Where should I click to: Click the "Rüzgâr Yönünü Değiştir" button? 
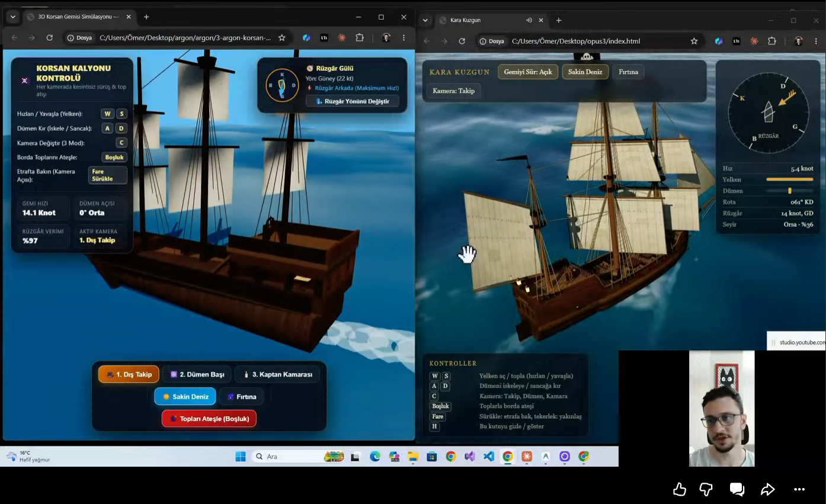(x=353, y=101)
